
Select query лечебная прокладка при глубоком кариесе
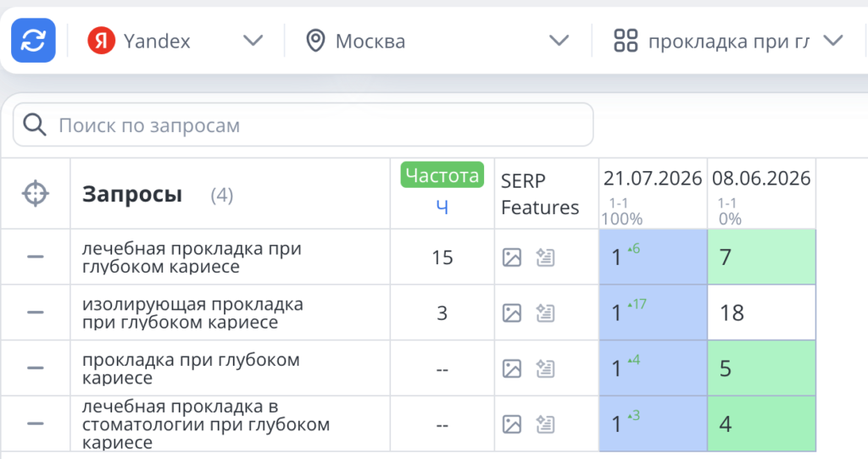click(x=192, y=257)
